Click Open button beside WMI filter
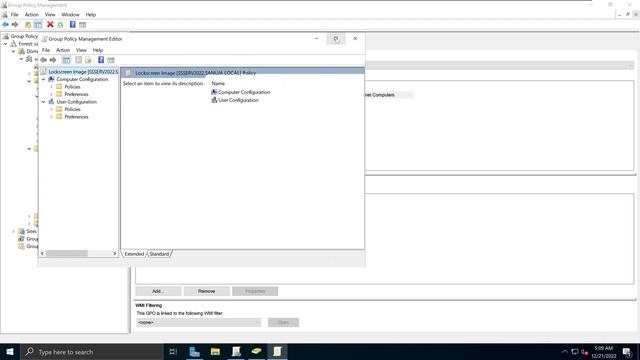This screenshot has width=640, height=360. pyautogui.click(x=283, y=322)
